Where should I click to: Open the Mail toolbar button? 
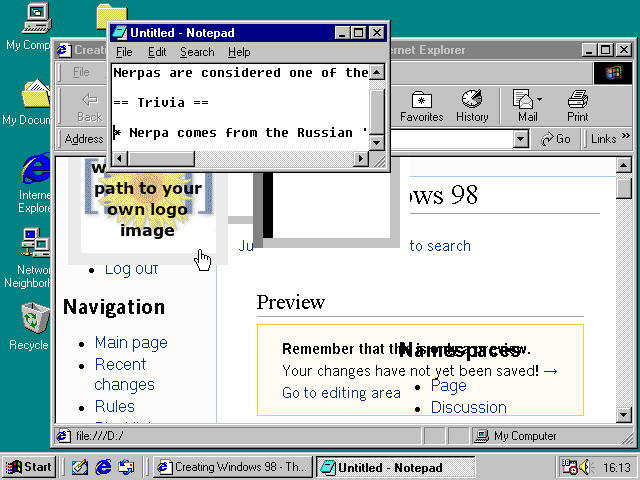pyautogui.click(x=526, y=105)
